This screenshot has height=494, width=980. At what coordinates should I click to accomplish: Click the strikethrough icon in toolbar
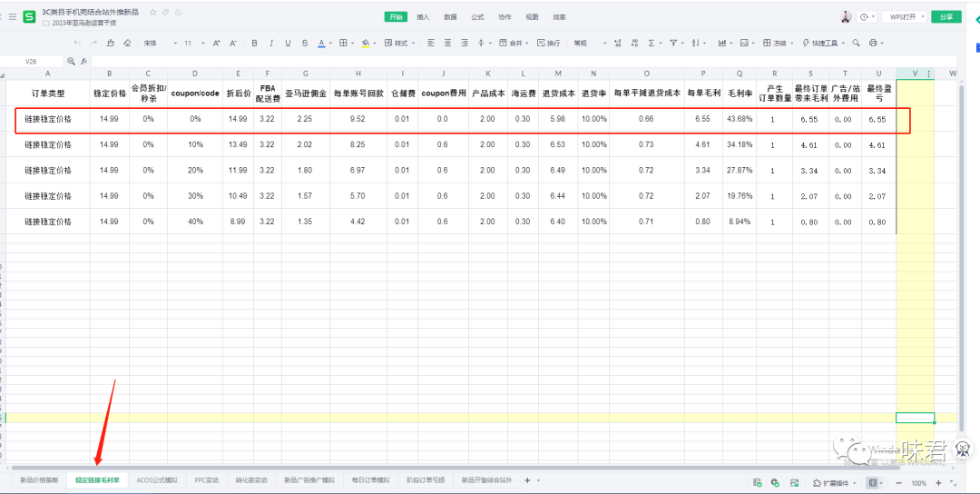click(x=304, y=43)
